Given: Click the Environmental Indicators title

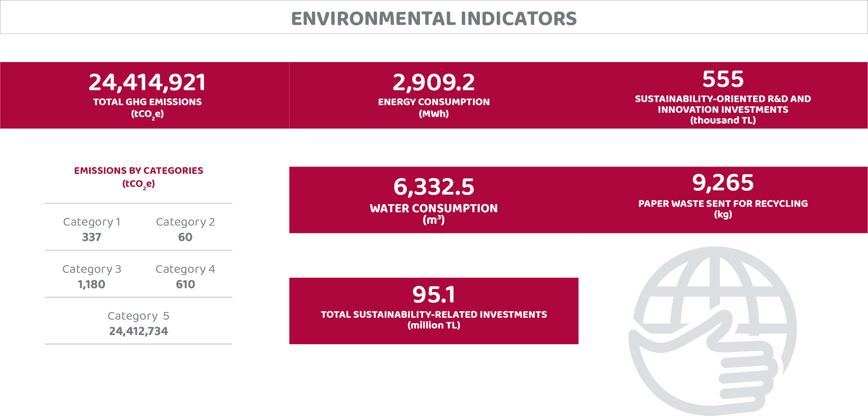Looking at the screenshot, I should point(434,18).
